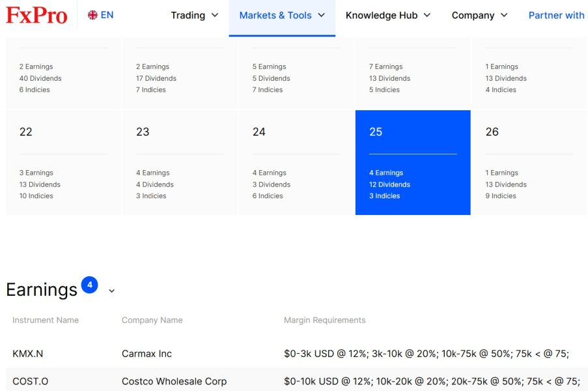Click the Costco margin requirements text
This screenshot has width=588, height=391.
(432, 381)
